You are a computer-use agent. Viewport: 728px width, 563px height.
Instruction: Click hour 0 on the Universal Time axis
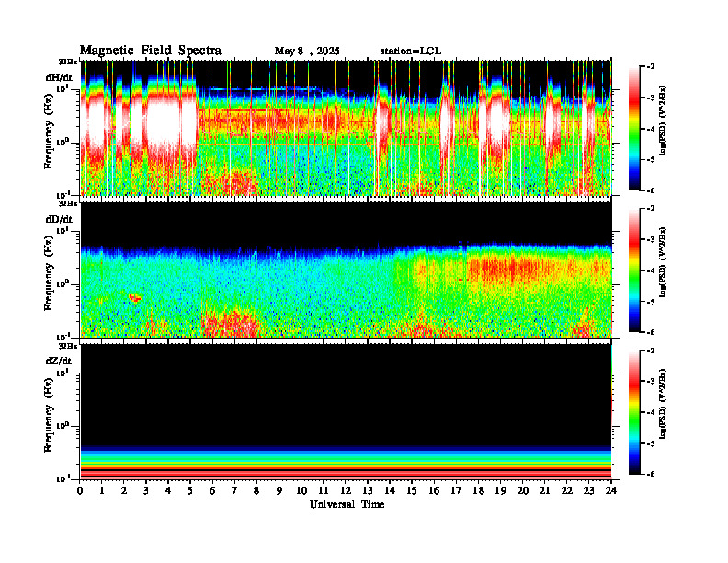pos(80,490)
